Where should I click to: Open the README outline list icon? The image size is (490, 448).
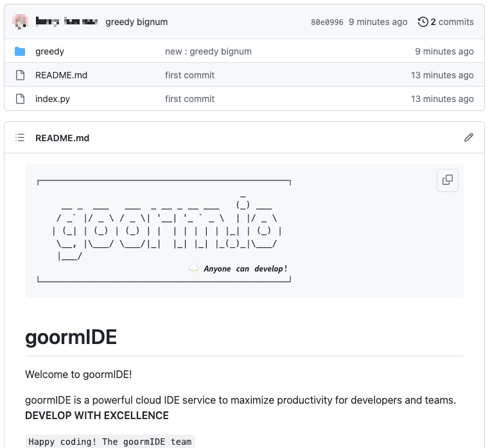[20, 137]
